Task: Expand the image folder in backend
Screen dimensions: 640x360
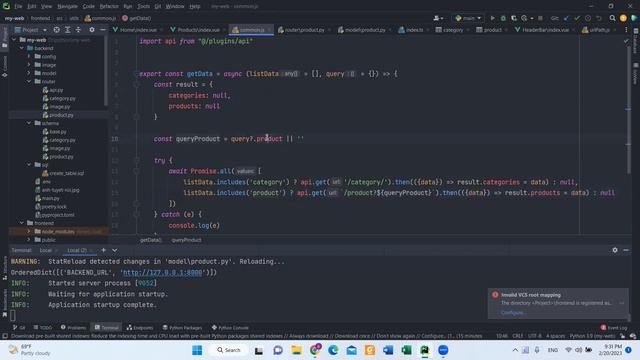Action: [x=29, y=65]
